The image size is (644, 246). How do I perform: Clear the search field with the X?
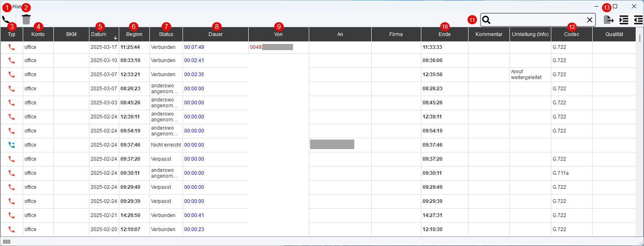[x=590, y=20]
